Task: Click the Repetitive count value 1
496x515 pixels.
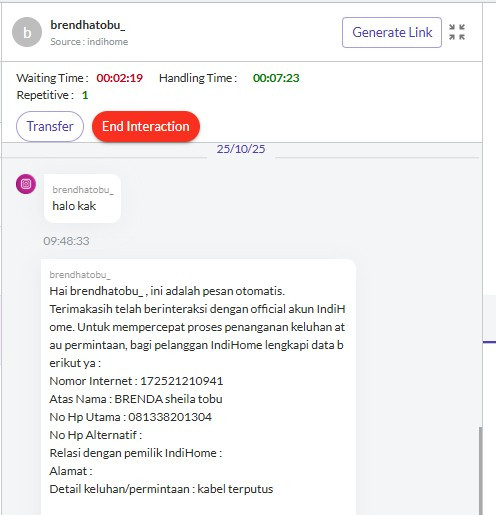Action: click(85, 95)
